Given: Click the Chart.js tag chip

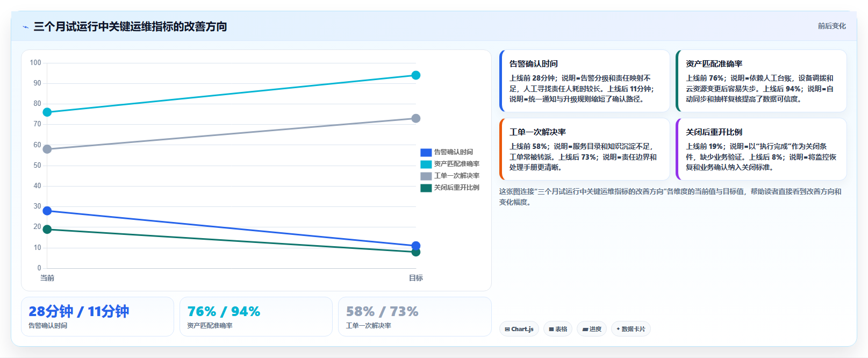Looking at the screenshot, I should point(519,329).
